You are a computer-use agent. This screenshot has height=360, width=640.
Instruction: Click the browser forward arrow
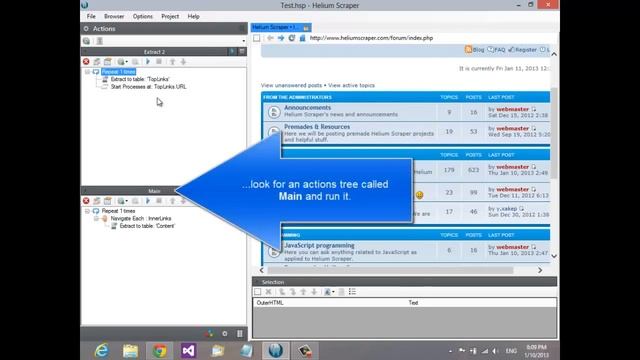coord(281,38)
